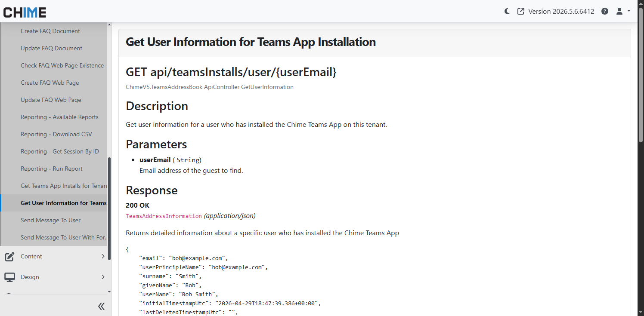Open the help question mark icon
The width and height of the screenshot is (644, 316).
pos(605,11)
